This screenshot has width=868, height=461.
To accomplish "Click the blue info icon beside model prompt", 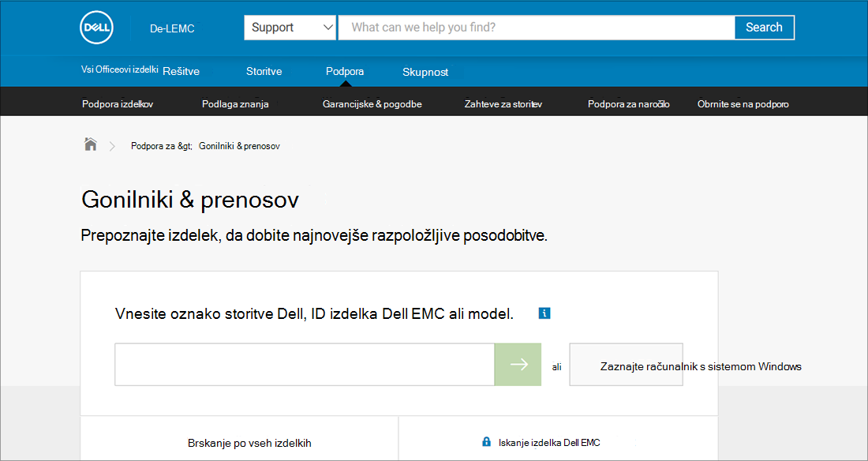I will tap(544, 313).
